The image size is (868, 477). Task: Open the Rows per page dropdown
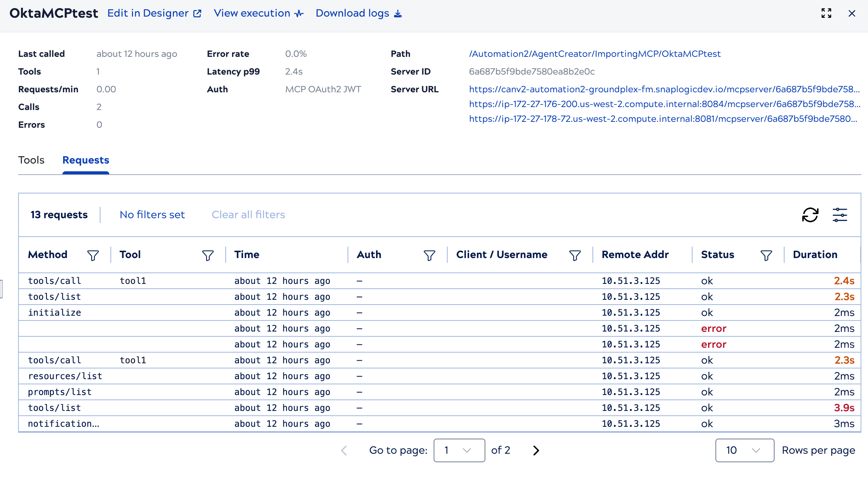click(x=745, y=450)
